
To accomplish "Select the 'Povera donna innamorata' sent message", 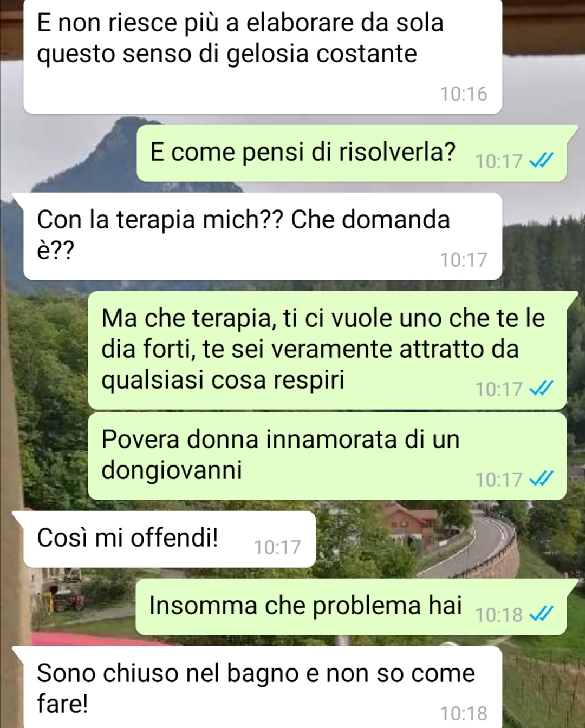I will pos(327,456).
